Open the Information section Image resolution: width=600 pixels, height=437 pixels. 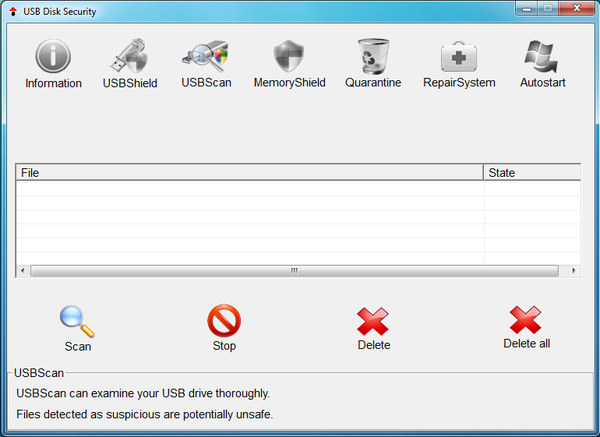[53, 64]
